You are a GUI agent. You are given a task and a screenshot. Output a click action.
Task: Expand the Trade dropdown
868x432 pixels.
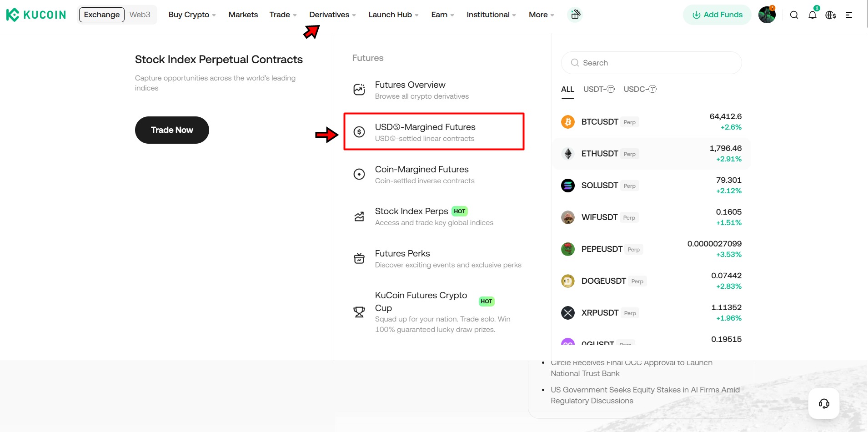click(x=283, y=15)
